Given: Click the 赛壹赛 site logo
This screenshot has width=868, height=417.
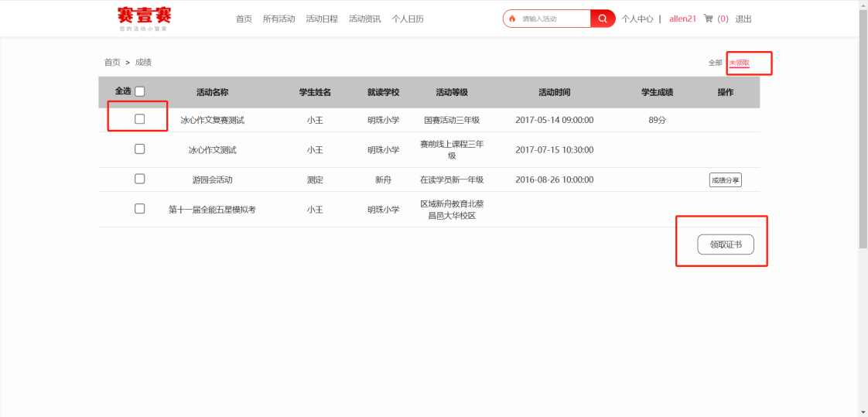Looking at the screenshot, I should (x=144, y=19).
